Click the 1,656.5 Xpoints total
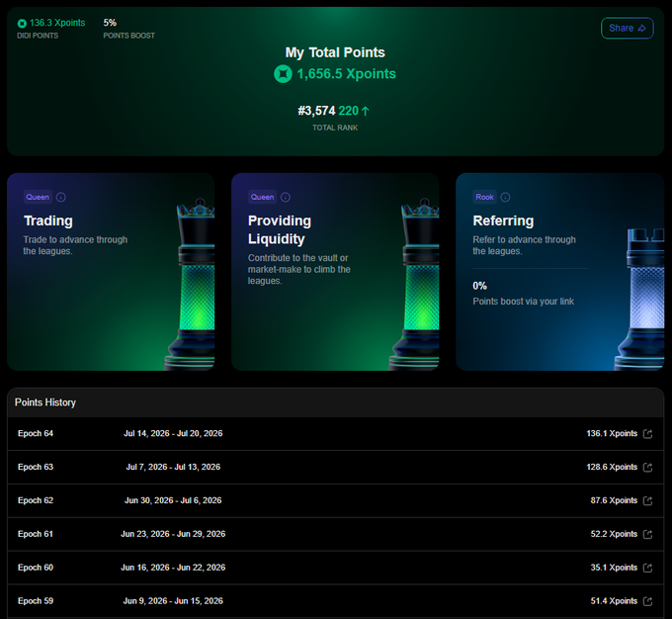Screen dimensions: 672x619 (346, 74)
